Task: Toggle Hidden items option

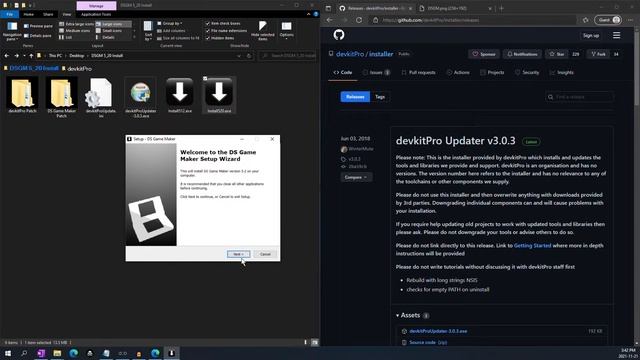Action: coord(220,38)
